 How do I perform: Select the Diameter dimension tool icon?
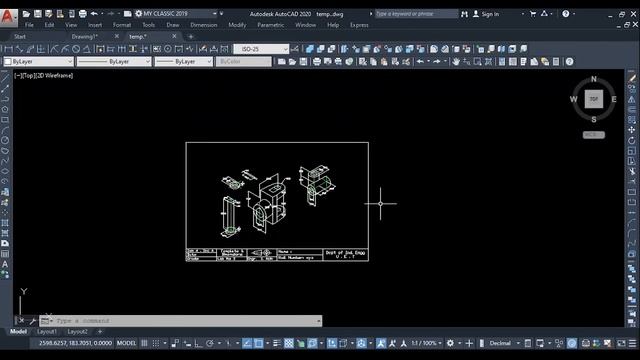(76, 49)
